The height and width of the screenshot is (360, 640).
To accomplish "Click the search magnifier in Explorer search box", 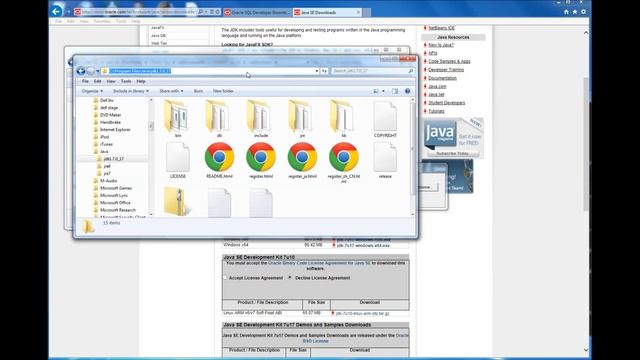I will click(x=410, y=71).
